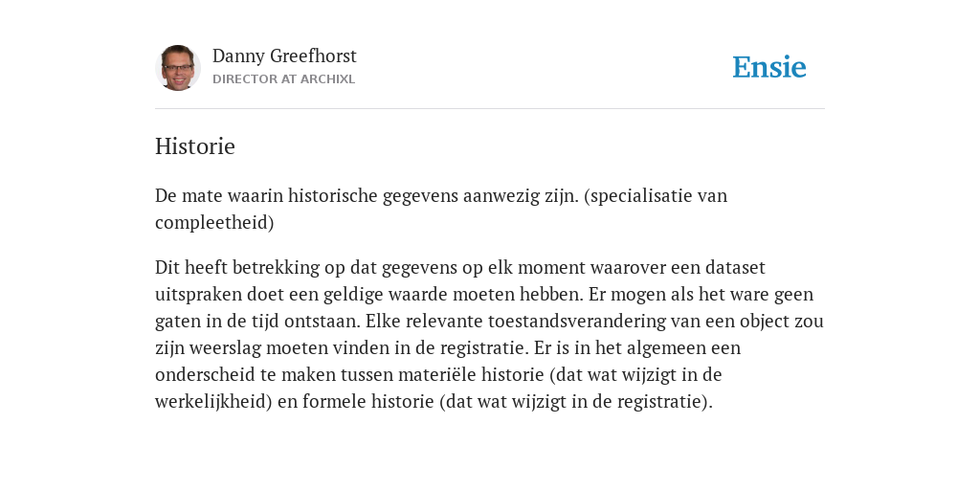The image size is (980, 490).
Task: Click the Historie heading
Action: pyautogui.click(x=195, y=146)
